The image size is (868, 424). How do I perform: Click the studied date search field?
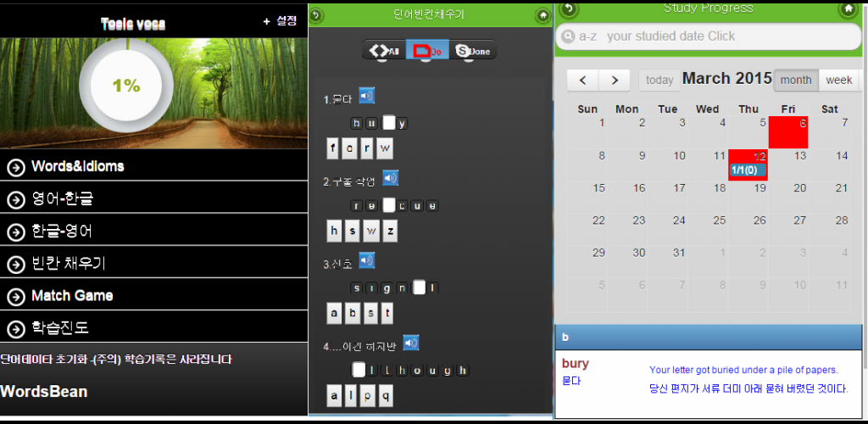[x=708, y=36]
